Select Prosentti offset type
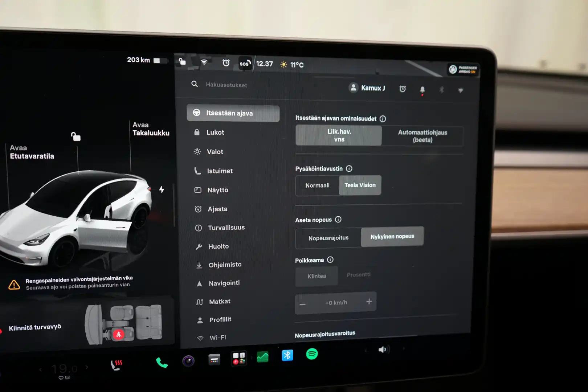This screenshot has height=392, width=588. pyautogui.click(x=359, y=275)
